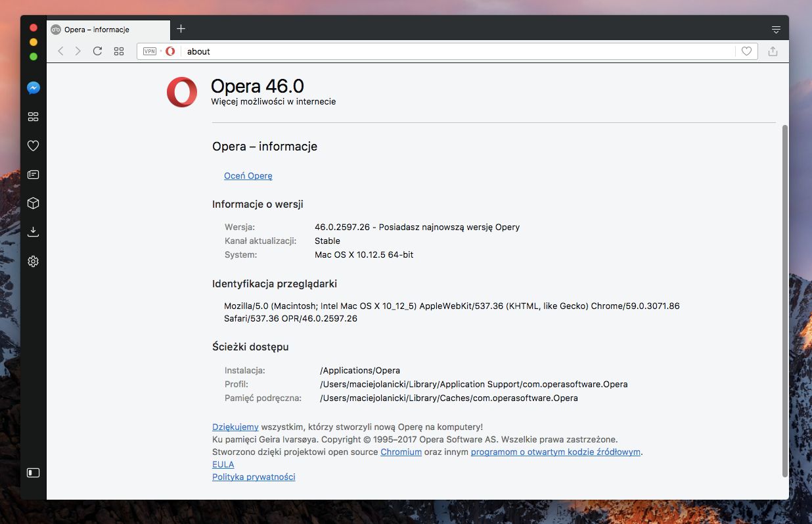This screenshot has width=812, height=524.
Task: Open the Speed Dial grid in toolbar
Action: point(119,51)
